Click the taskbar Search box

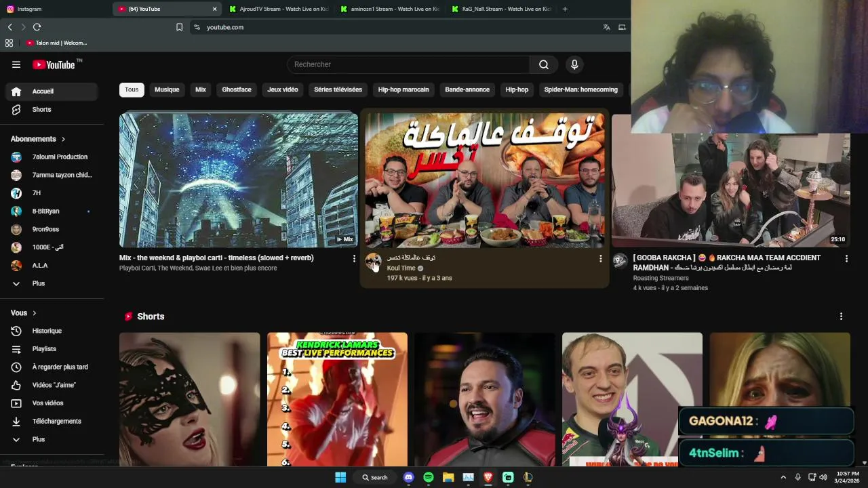click(x=374, y=477)
